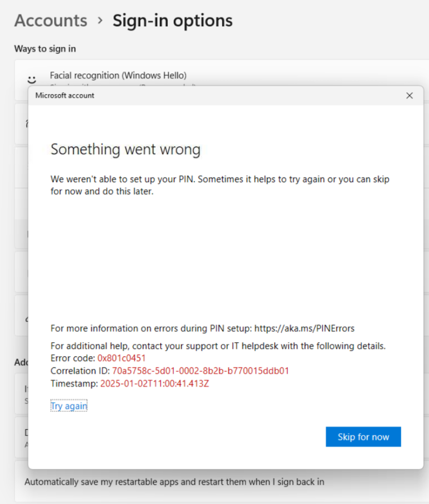Click the Try again link
Viewport: 429px width, 504px height.
(x=68, y=406)
